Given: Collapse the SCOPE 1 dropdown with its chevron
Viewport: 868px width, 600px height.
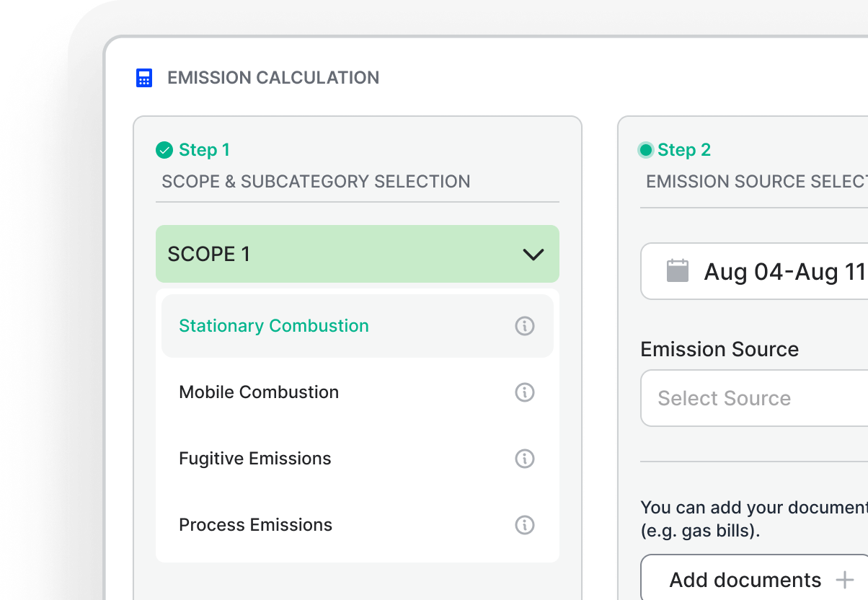Looking at the screenshot, I should (x=533, y=254).
